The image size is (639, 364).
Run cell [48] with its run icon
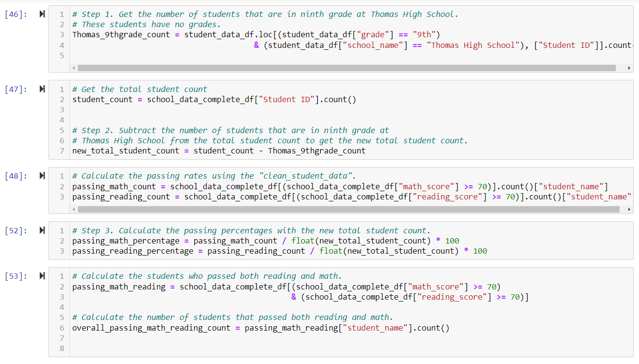[x=42, y=175]
